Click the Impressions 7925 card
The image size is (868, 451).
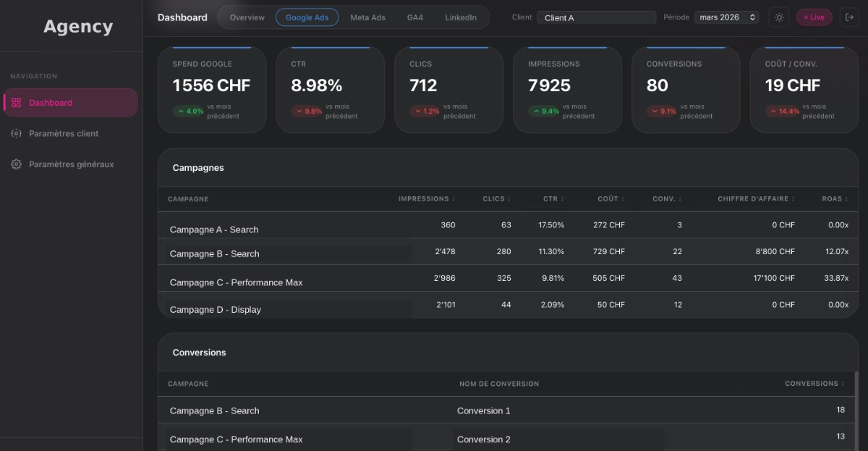pyautogui.click(x=567, y=90)
